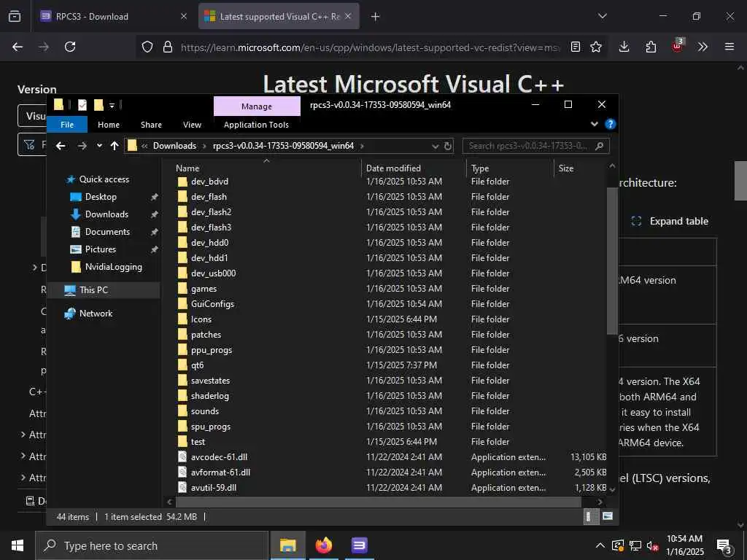Click Properties icon in quick access toolbar
This screenshot has width=747, height=560.
[x=82, y=105]
